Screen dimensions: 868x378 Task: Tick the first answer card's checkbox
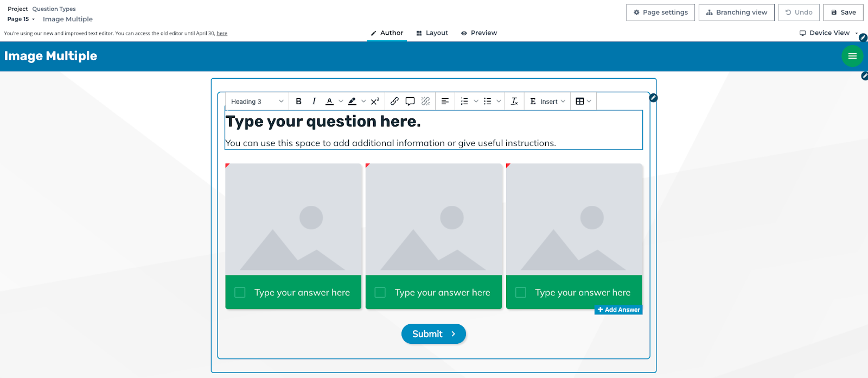pos(240,292)
